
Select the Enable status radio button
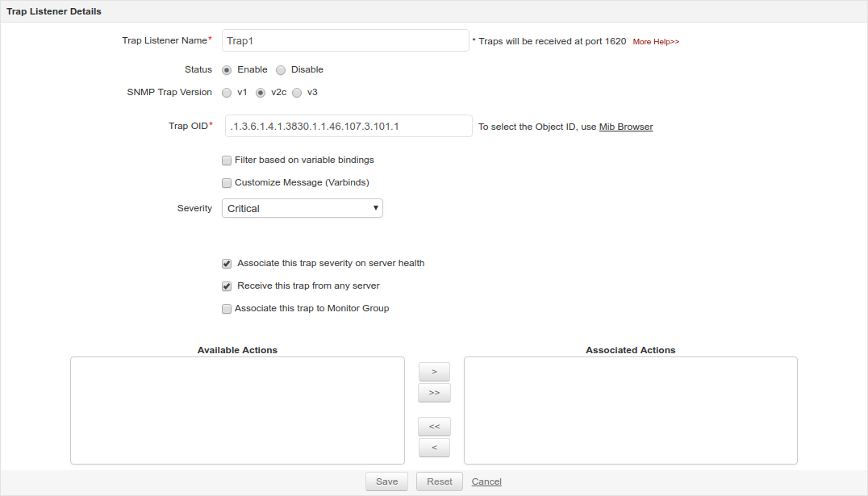(227, 70)
